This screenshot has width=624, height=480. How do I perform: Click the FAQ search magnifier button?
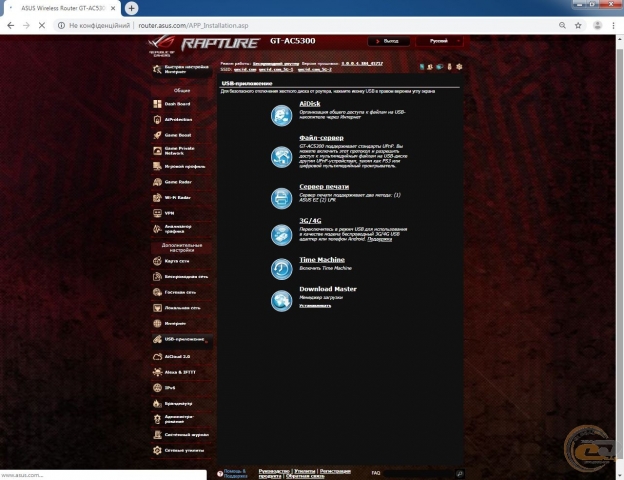pos(459,473)
